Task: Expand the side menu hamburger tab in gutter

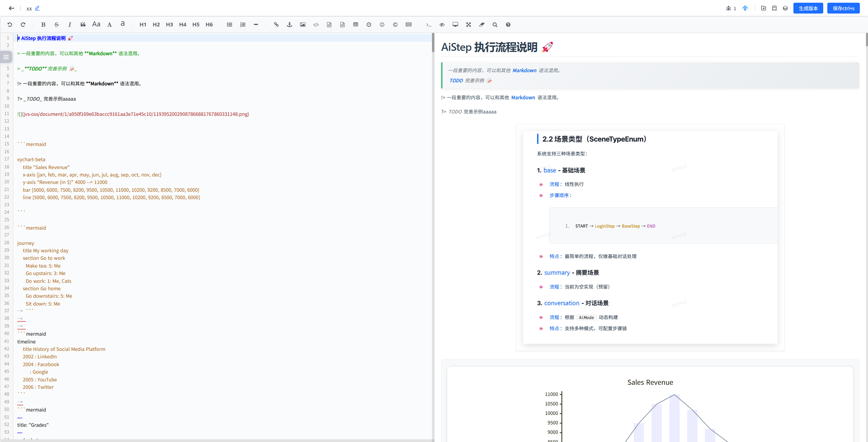Action: [x=6, y=57]
